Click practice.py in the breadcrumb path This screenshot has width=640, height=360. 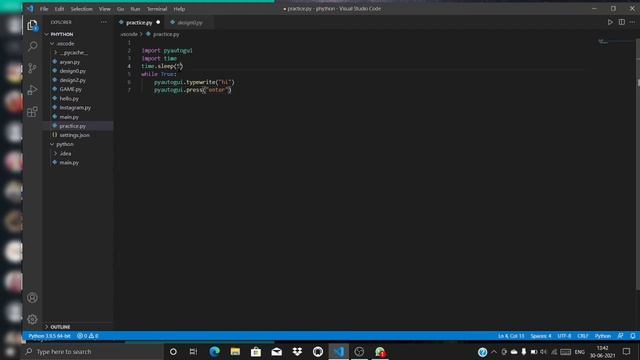tap(166, 34)
